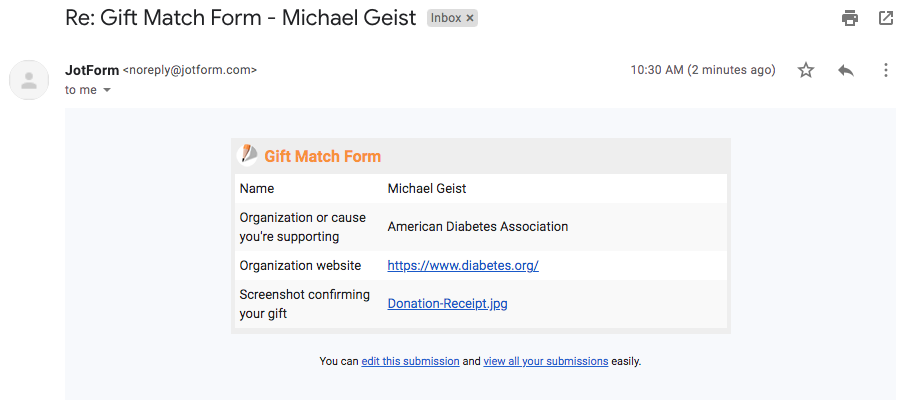Open the diabetes.org website link
The height and width of the screenshot is (418, 914).
coord(463,265)
